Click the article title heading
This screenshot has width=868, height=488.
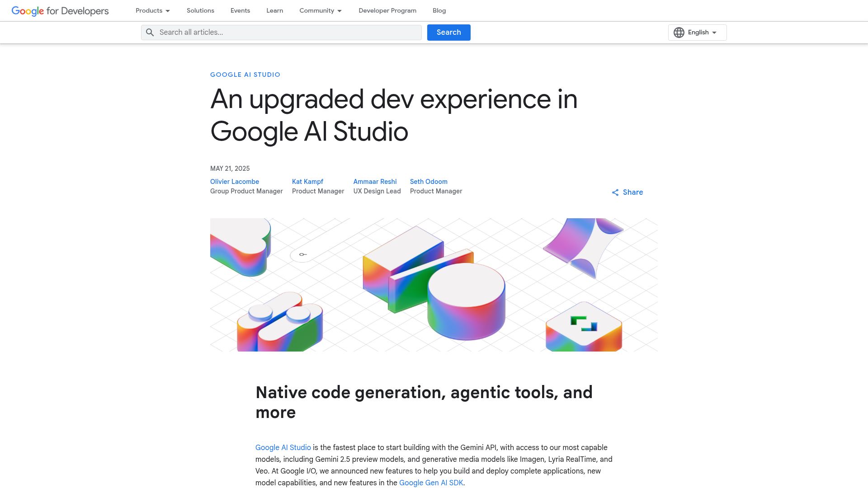pyautogui.click(x=394, y=115)
